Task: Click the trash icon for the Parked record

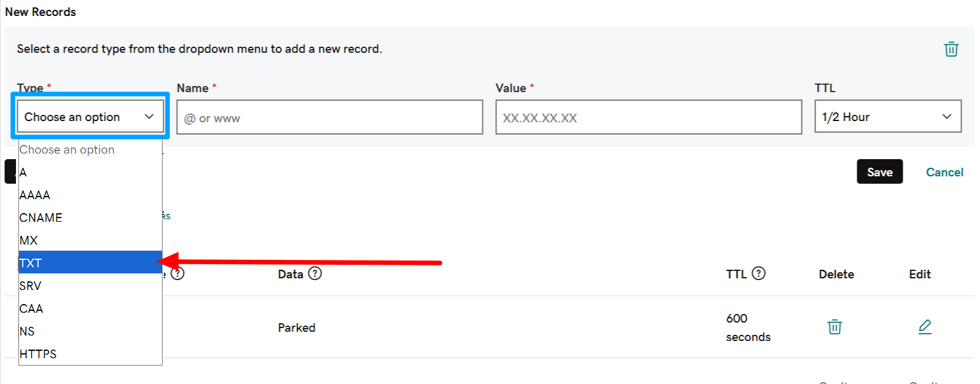Action: 835,327
